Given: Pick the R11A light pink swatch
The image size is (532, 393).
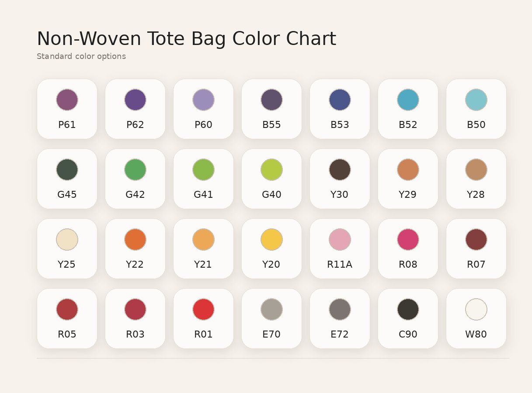Looking at the screenshot, I should 340,239.
